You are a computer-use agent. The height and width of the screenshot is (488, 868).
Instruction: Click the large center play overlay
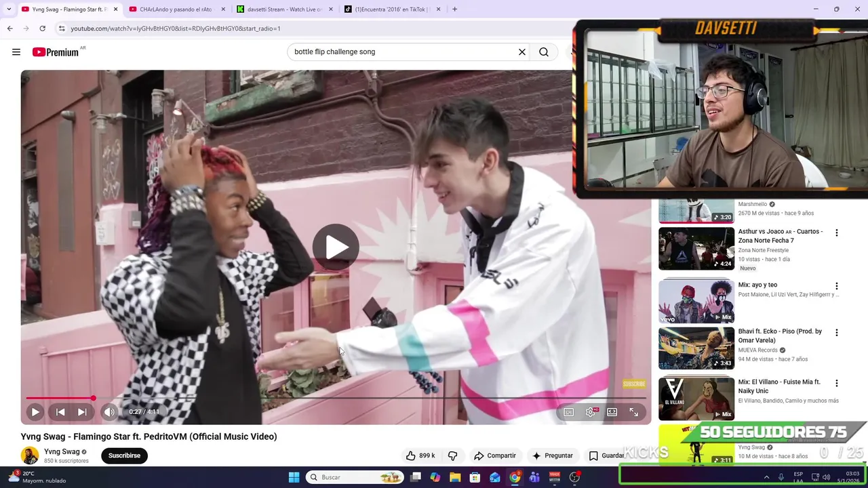(x=336, y=247)
